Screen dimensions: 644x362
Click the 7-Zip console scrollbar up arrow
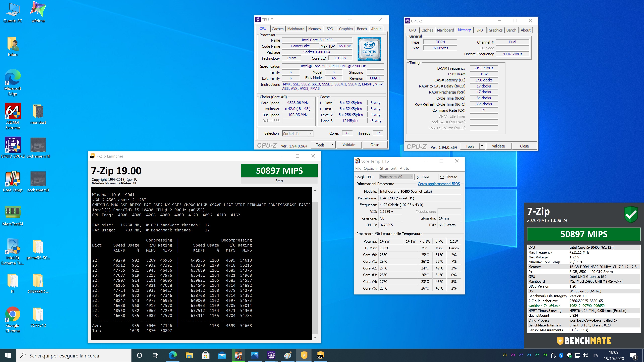(315, 190)
